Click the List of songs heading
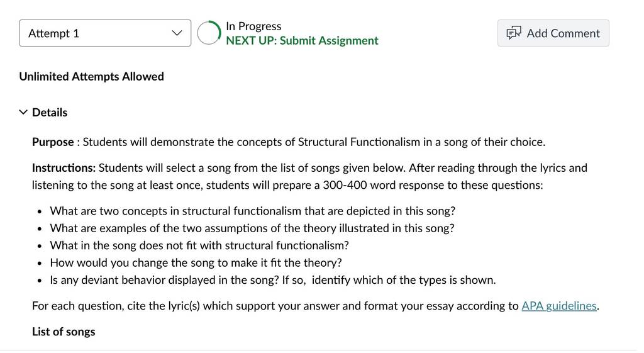The image size is (644, 353). pos(64,332)
